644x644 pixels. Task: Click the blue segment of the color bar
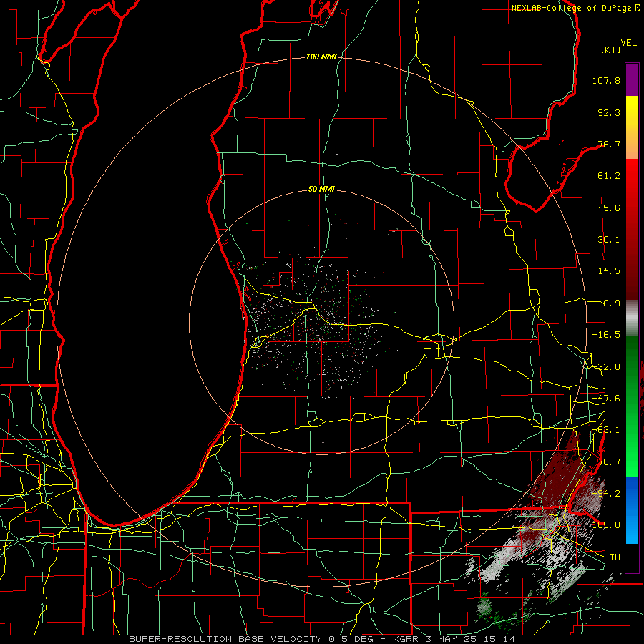(632, 510)
